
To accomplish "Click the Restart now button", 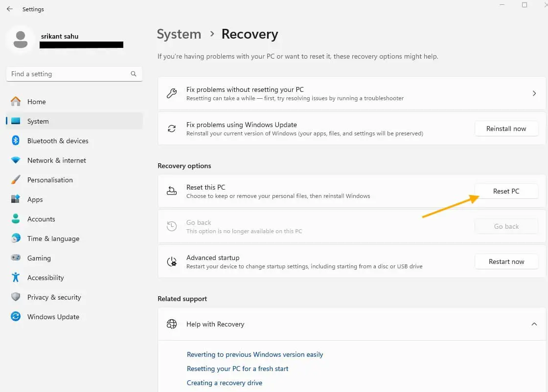I will [506, 262].
